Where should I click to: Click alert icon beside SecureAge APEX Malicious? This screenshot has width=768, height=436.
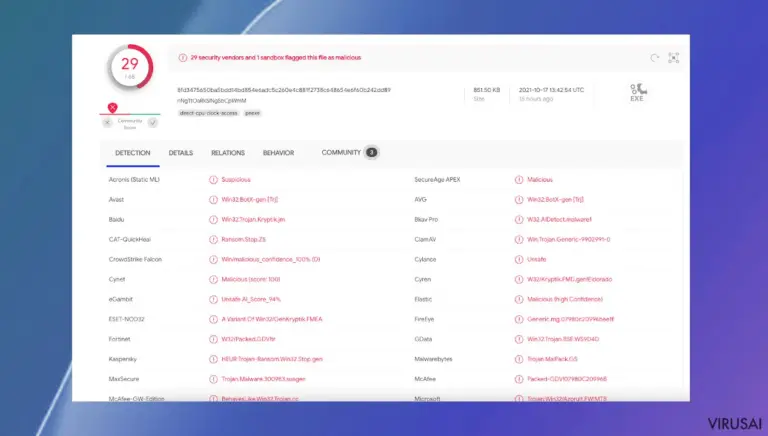(x=519, y=180)
